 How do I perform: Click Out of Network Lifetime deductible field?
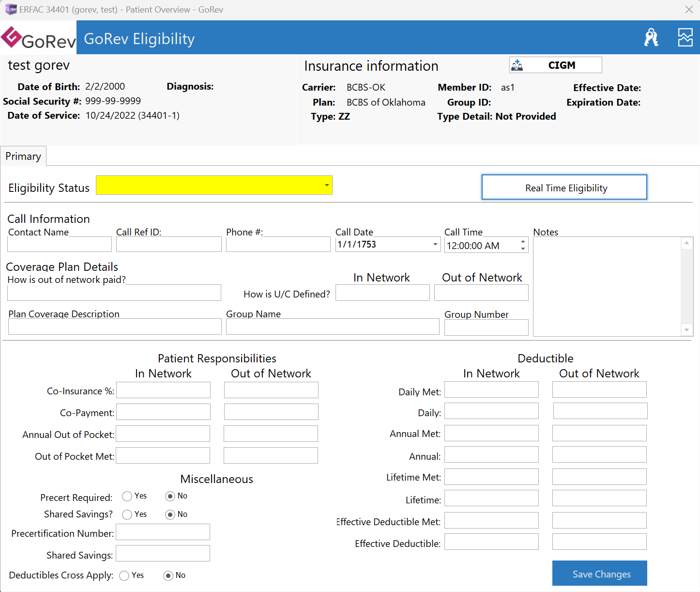point(599,498)
